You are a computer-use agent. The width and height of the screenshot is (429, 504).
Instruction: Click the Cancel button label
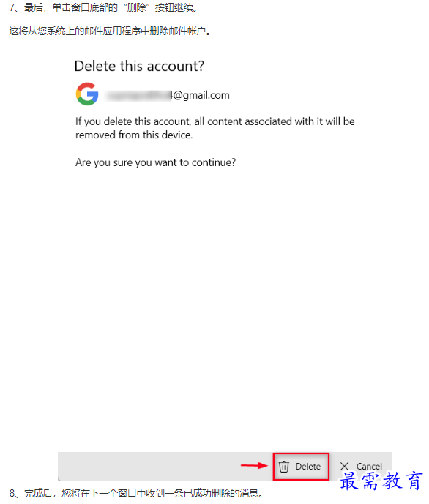[x=369, y=467]
